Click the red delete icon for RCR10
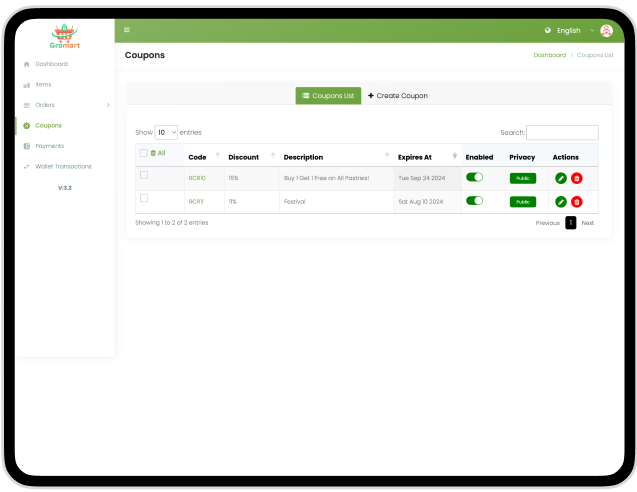637x492 pixels. click(x=577, y=178)
